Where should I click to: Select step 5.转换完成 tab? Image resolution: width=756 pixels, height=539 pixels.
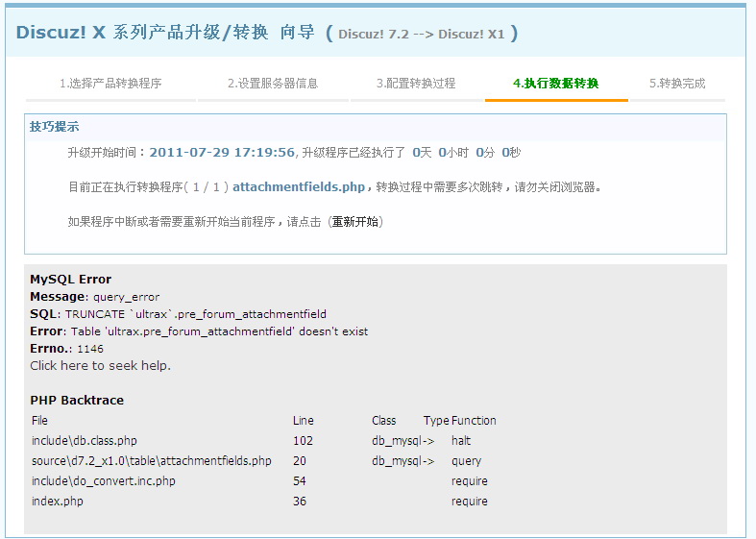677,84
